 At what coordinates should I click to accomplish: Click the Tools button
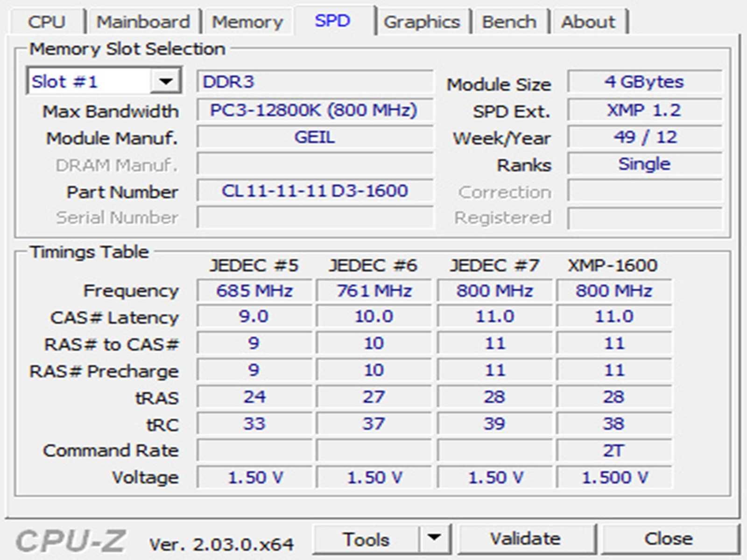(x=366, y=539)
